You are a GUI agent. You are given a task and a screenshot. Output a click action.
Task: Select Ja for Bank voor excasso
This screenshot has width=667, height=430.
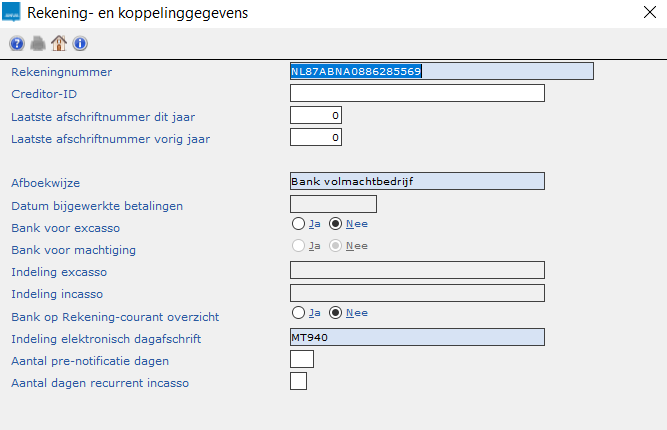click(x=298, y=225)
